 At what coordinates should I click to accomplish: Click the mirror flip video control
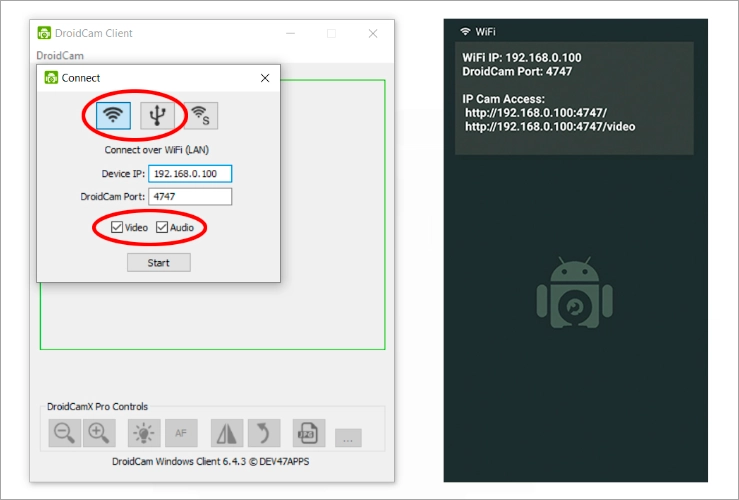227,433
